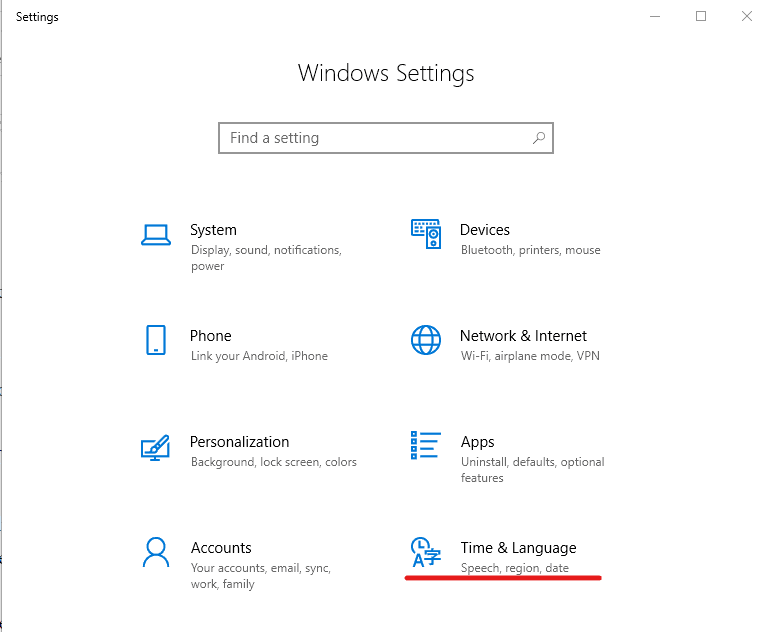Click the magnifier search icon
The height and width of the screenshot is (632, 768).
tap(539, 138)
